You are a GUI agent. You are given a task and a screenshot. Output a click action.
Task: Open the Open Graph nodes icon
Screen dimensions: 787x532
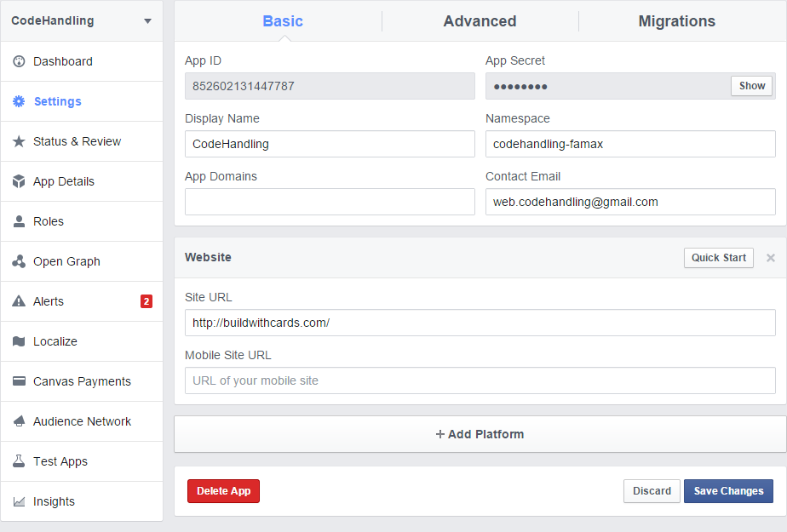pyautogui.click(x=19, y=261)
